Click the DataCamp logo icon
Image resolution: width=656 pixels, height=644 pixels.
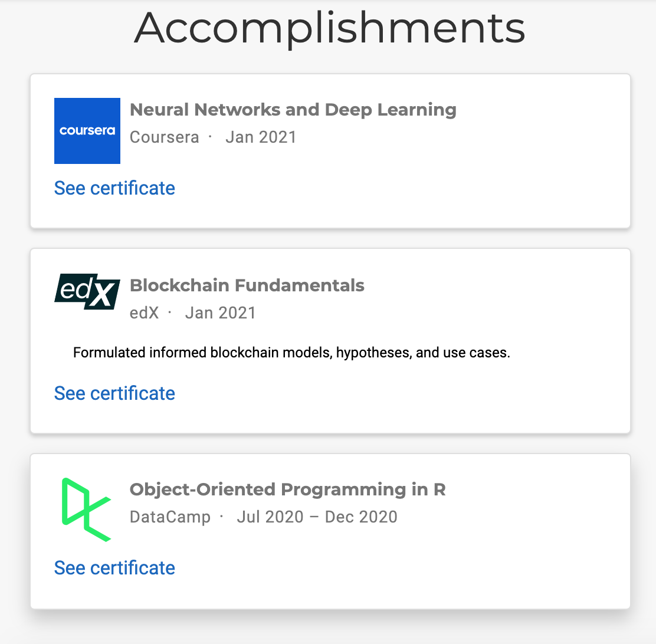click(x=87, y=510)
